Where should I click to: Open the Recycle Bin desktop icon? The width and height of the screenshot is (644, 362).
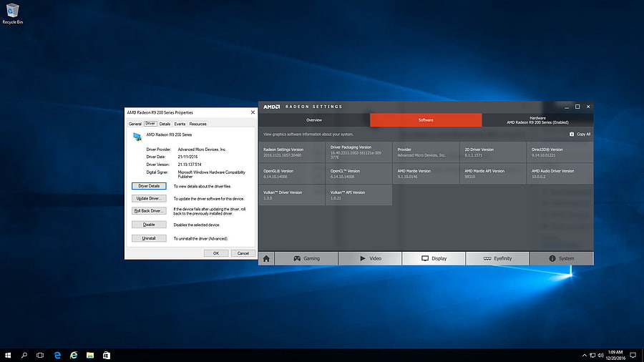click(12, 14)
